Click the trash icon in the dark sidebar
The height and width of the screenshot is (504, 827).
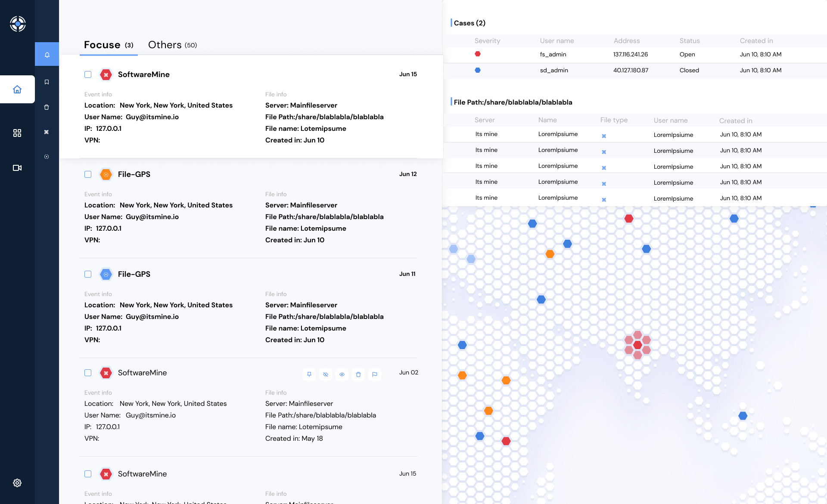click(47, 107)
